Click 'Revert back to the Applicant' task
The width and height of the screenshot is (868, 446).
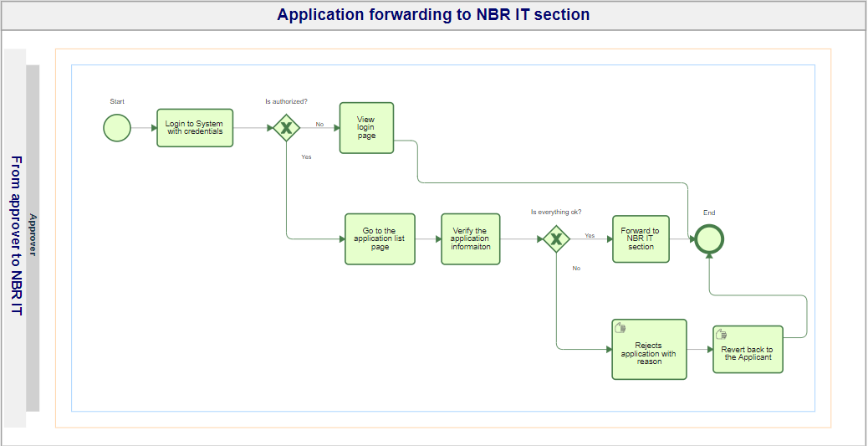[748, 350]
